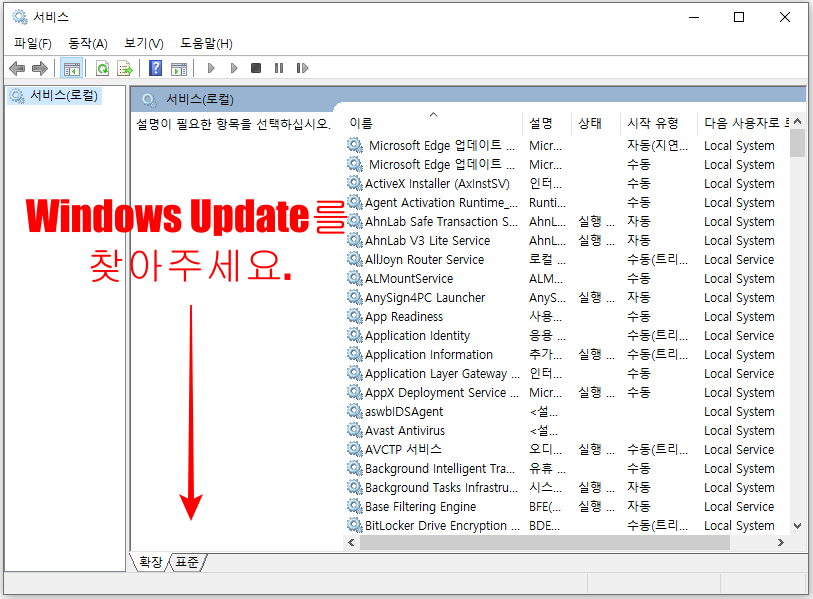
Task: Sort by the 다음 사용자로 column header
Action: tap(744, 123)
